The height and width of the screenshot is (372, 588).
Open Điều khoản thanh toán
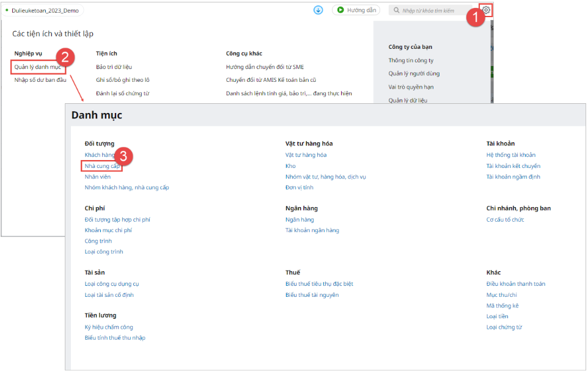click(x=515, y=284)
